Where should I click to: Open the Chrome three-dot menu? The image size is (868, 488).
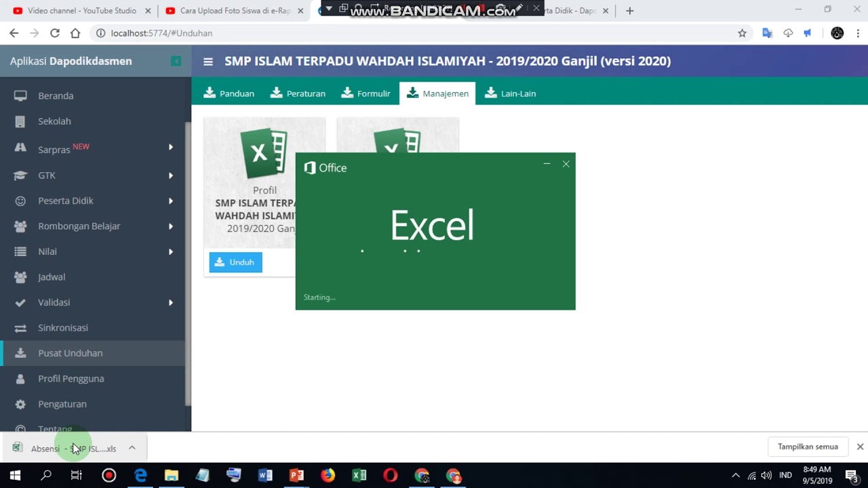click(x=858, y=33)
